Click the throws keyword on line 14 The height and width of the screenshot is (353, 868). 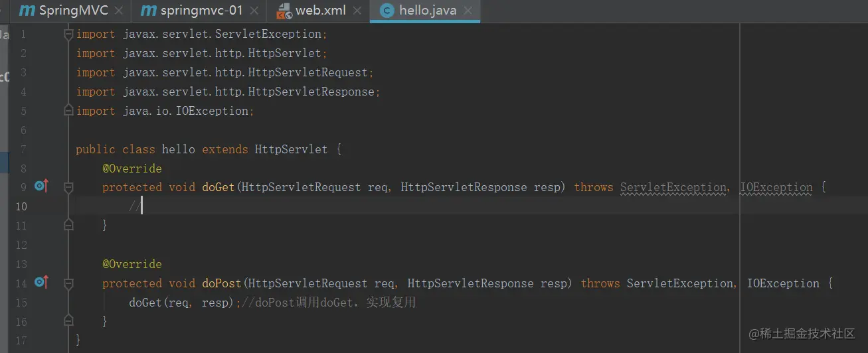point(600,283)
